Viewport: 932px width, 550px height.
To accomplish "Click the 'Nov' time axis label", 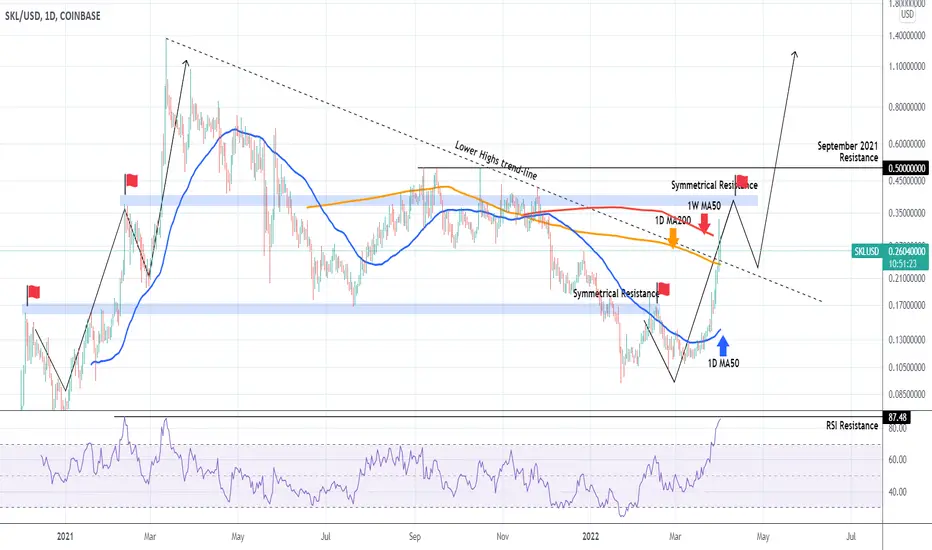I will 503,536.
